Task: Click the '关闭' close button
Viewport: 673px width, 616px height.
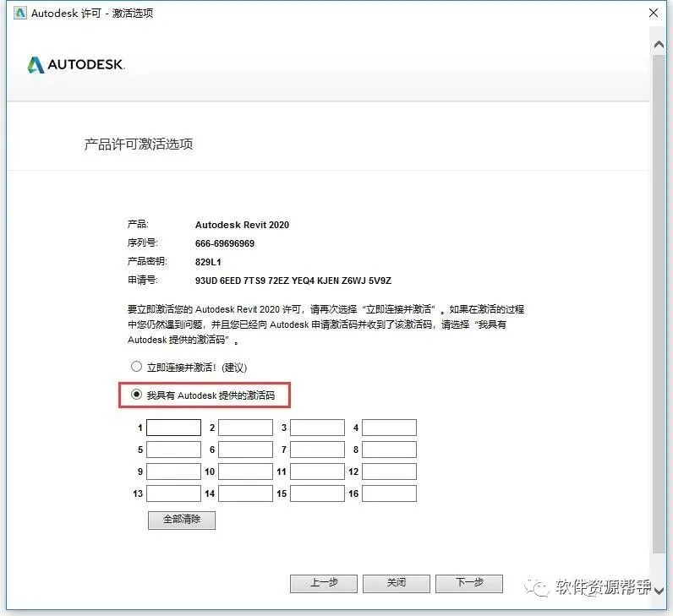Action: tap(397, 583)
